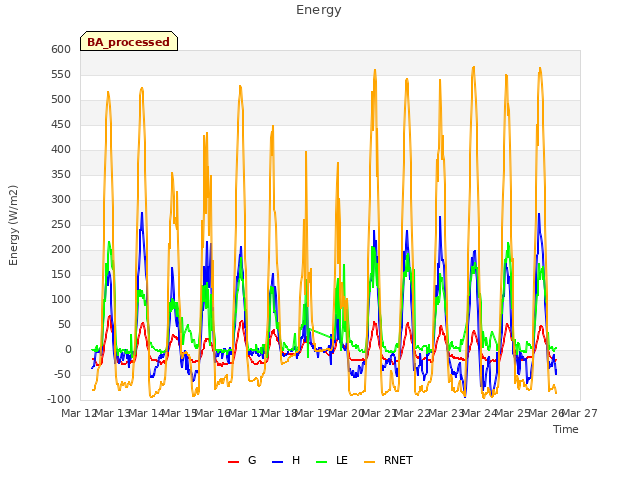Viewport: 640px width, 480px height.
Task: Click the Energy (W/m2) y-axis label
Action: pos(13,225)
